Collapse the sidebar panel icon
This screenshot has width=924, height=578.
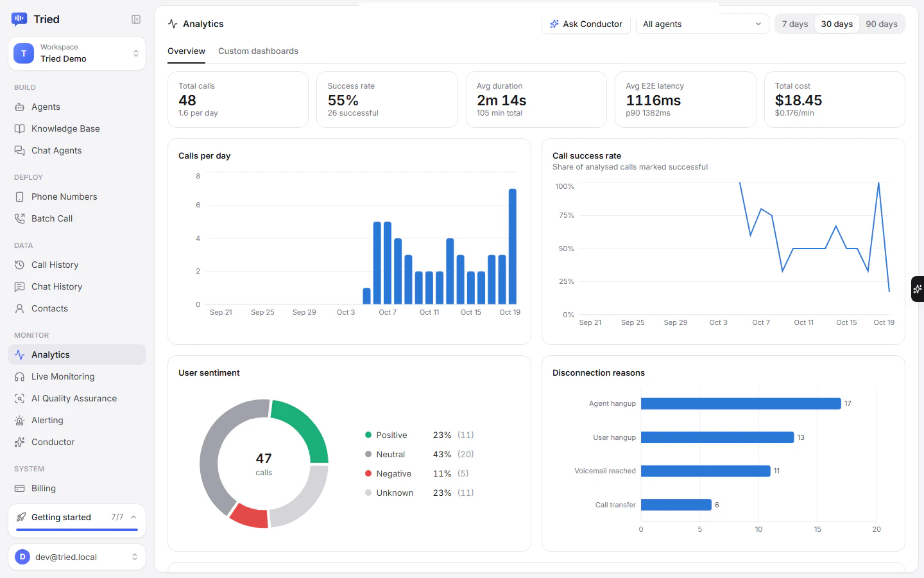[x=136, y=19]
